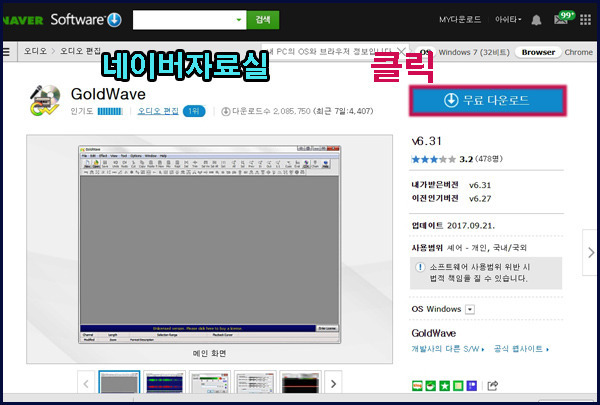
Task: Click the version v6.31 heading
Action: (x=427, y=141)
